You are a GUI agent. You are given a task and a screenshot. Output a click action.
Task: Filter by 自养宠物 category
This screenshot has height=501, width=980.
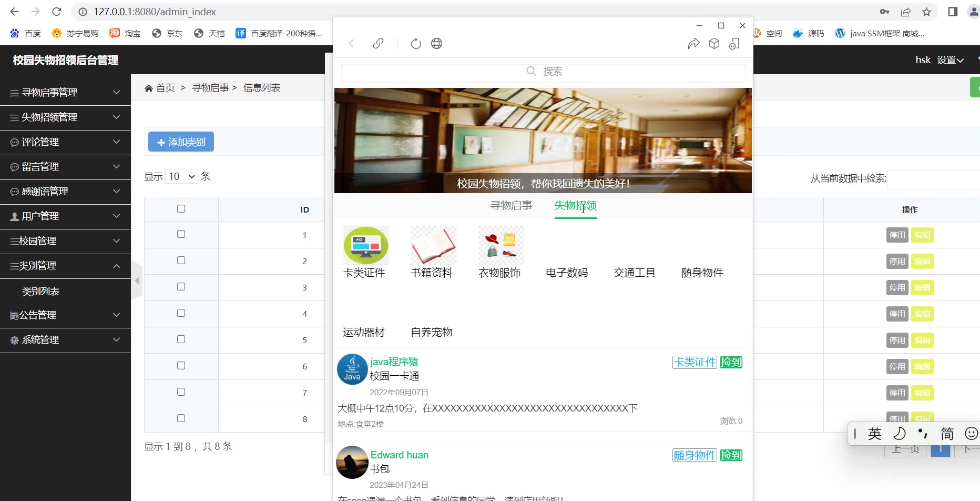coord(432,332)
